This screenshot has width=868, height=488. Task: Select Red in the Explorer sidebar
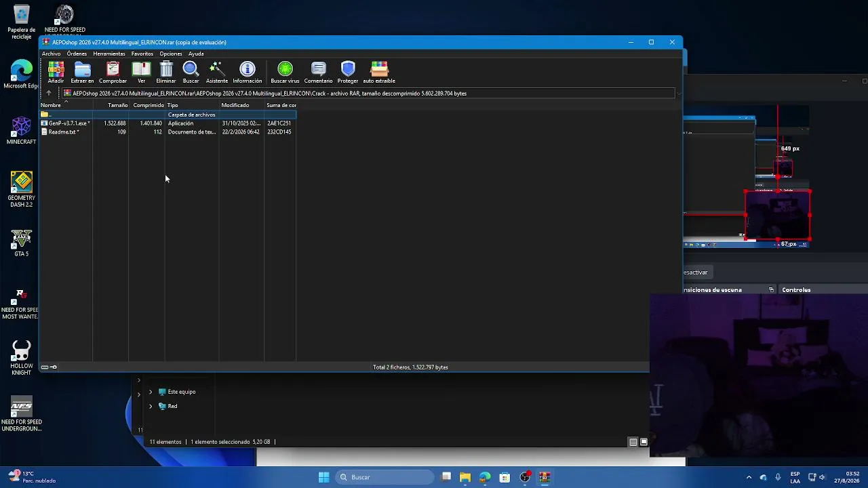click(x=167, y=407)
